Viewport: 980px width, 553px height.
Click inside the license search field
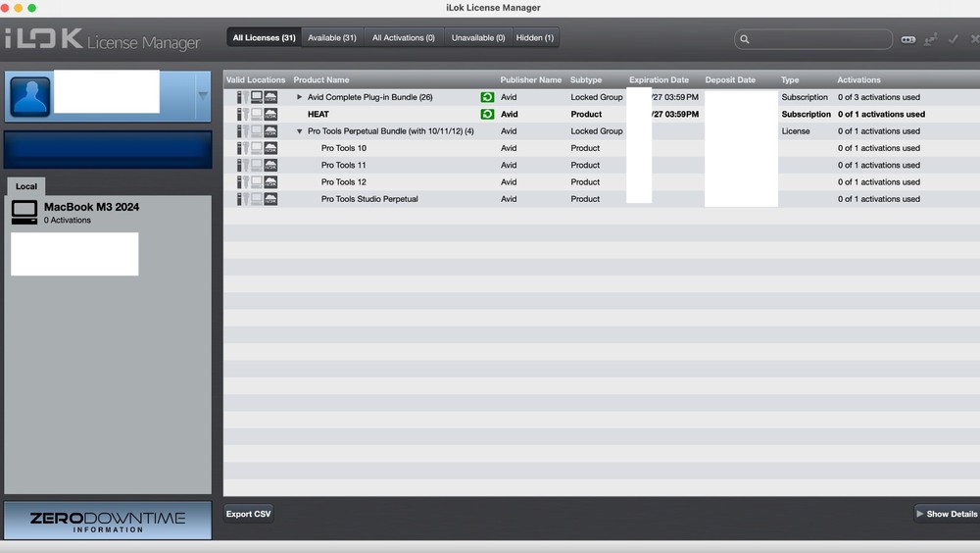(x=818, y=39)
